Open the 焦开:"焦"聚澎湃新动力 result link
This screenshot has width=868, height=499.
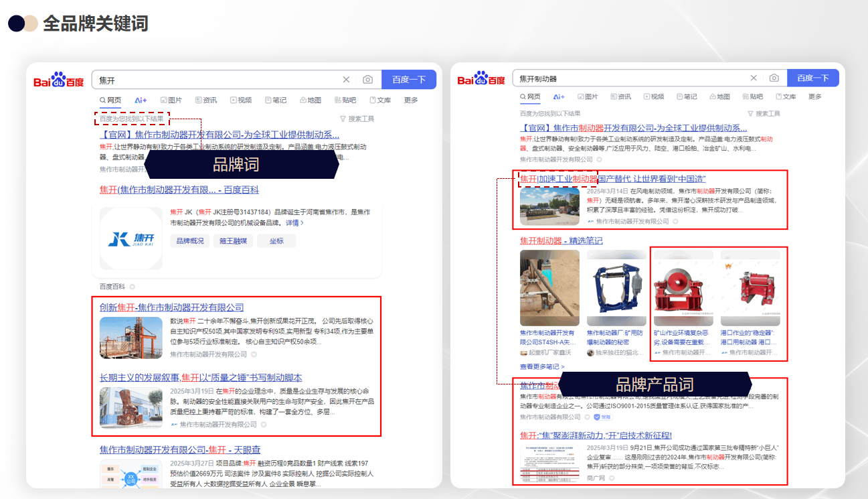596,435
